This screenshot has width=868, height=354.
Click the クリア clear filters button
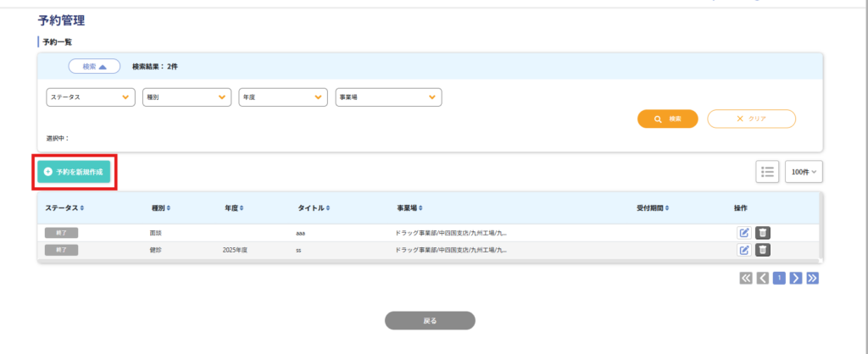tap(751, 119)
